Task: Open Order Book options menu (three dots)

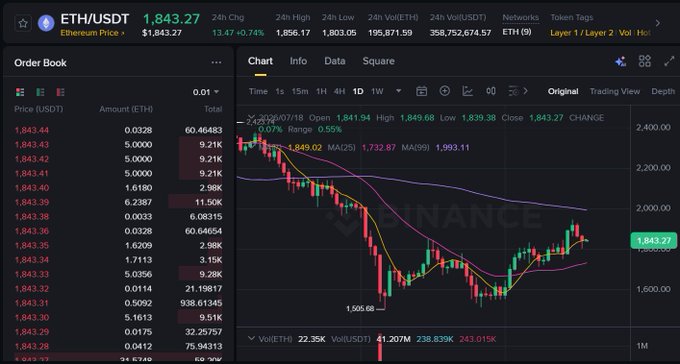Action: pyautogui.click(x=216, y=62)
